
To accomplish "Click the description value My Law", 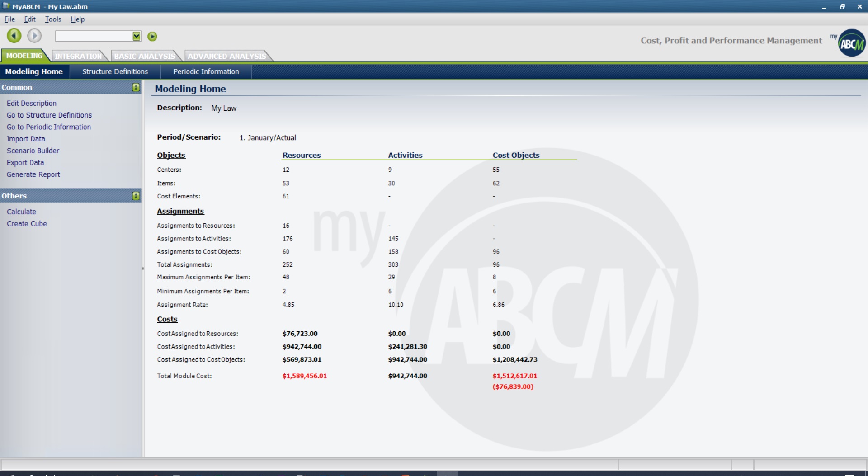I will [x=224, y=108].
